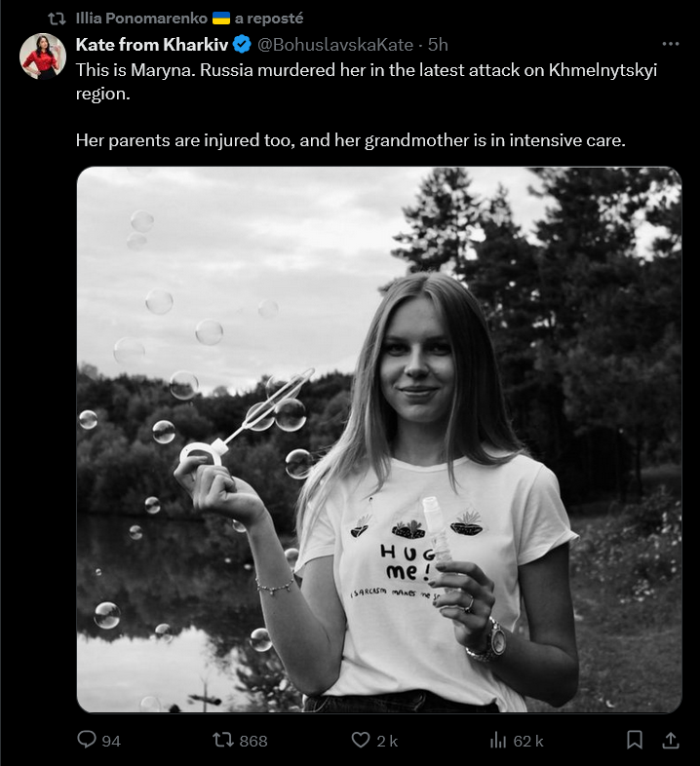The image size is (700, 766).
Task: Open the three-dot more options menu
Action: pyautogui.click(x=670, y=44)
